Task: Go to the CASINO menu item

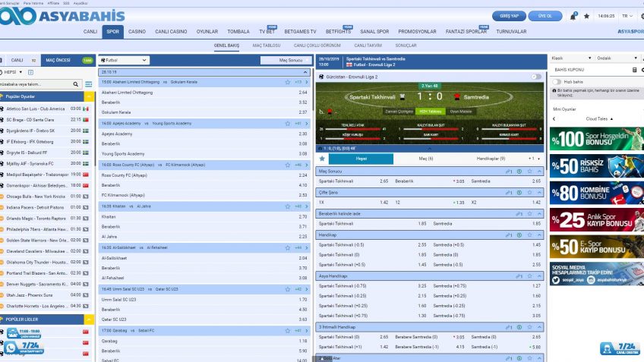Action: 137,32
